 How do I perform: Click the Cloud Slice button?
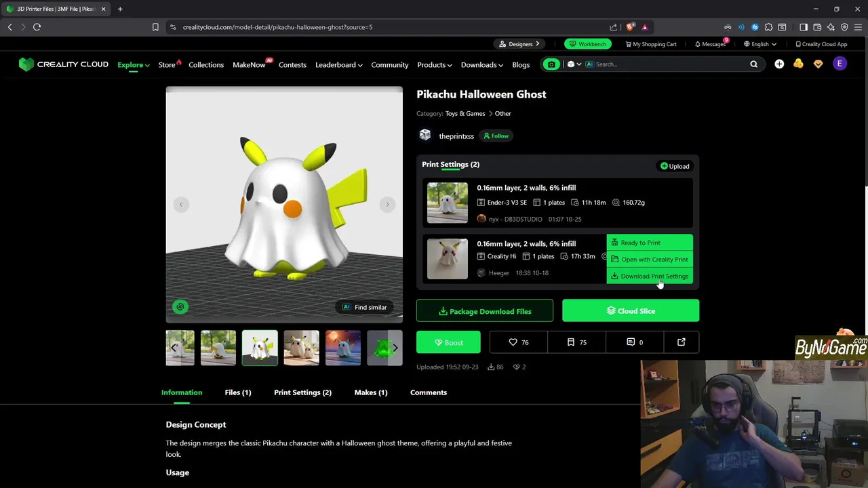click(x=631, y=311)
